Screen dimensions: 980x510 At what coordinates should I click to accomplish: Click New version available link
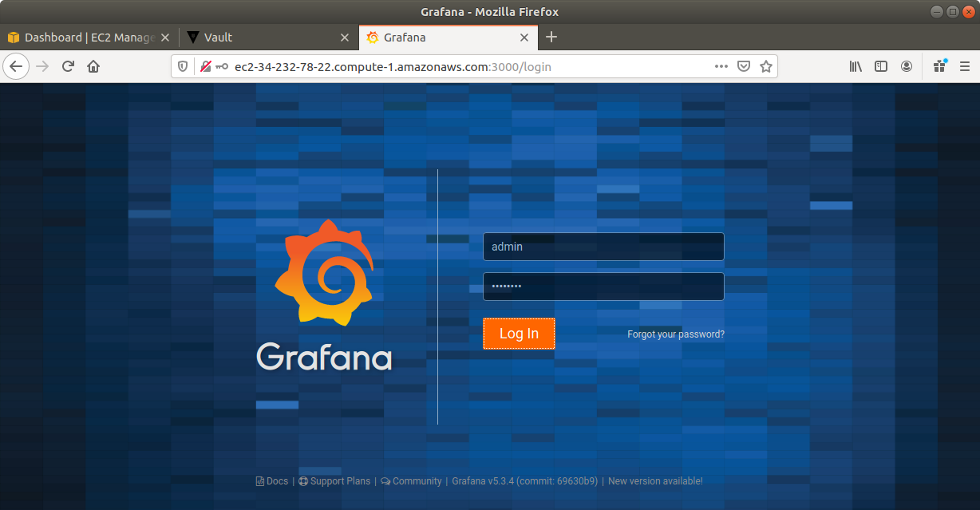click(656, 481)
